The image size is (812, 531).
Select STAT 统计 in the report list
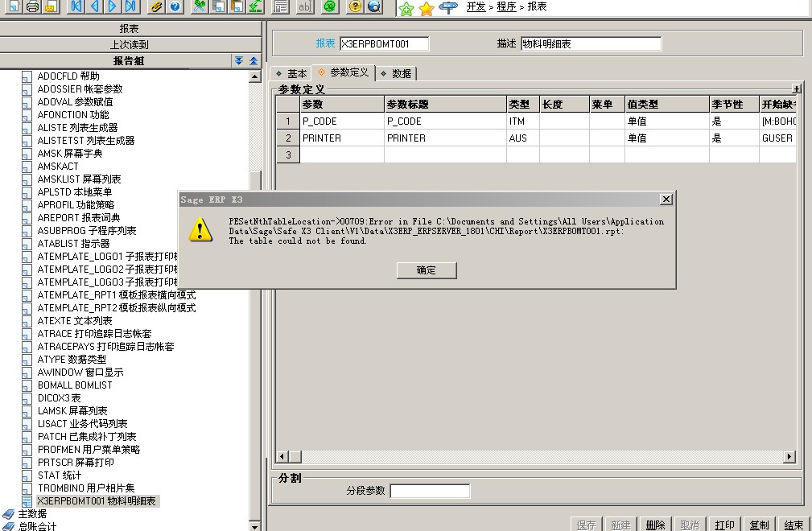point(59,475)
